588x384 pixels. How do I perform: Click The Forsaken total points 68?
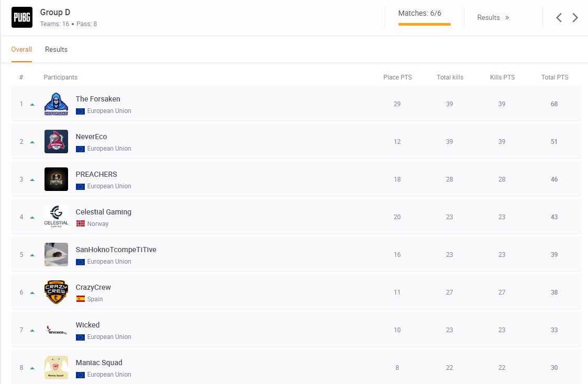click(x=554, y=104)
